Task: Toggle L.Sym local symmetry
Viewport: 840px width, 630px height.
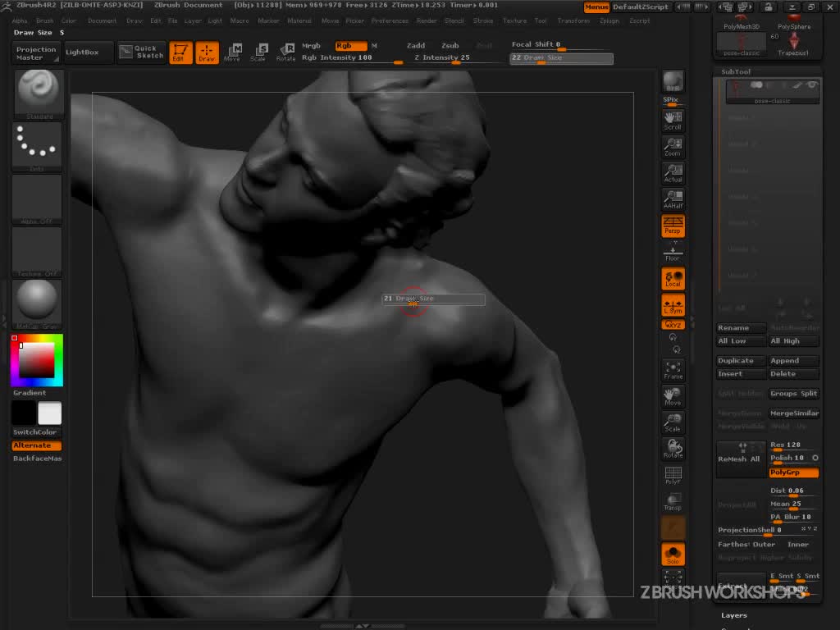Action: pyautogui.click(x=673, y=305)
